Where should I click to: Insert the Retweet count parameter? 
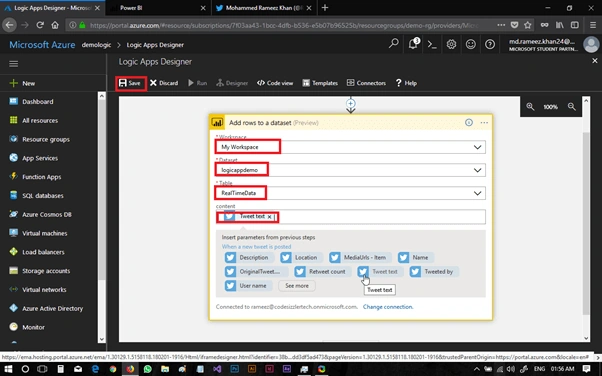(x=322, y=272)
